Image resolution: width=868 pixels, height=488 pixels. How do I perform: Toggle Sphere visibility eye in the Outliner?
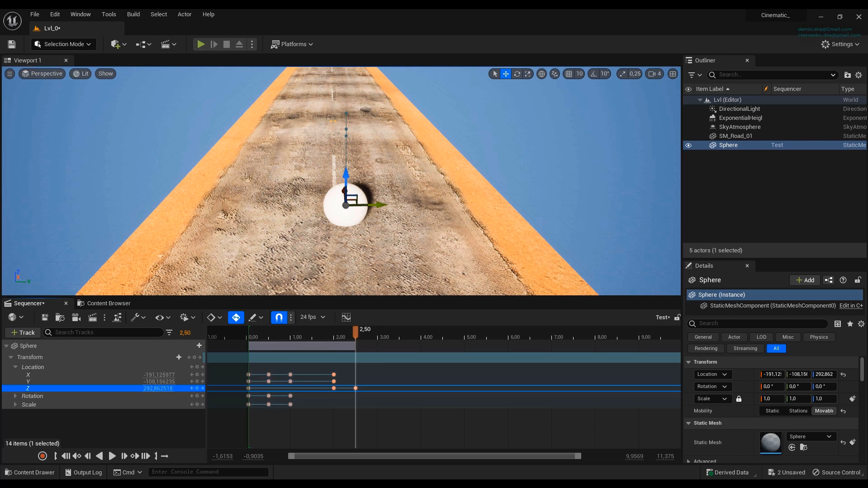click(688, 145)
